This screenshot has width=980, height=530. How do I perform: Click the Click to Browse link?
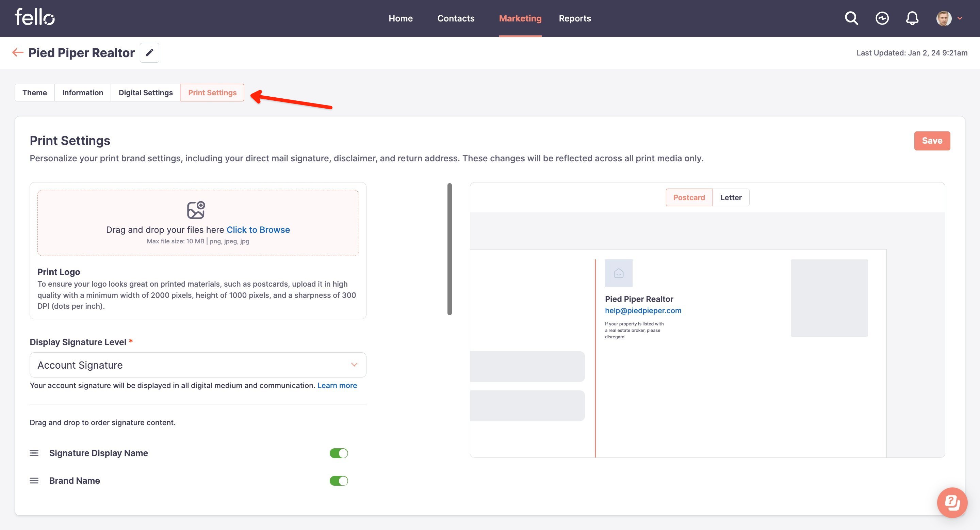pos(258,230)
